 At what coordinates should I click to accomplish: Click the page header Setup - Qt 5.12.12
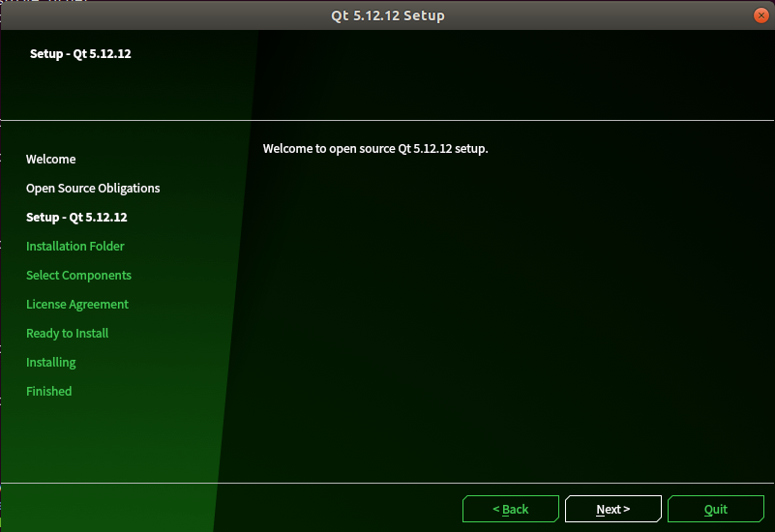point(80,53)
